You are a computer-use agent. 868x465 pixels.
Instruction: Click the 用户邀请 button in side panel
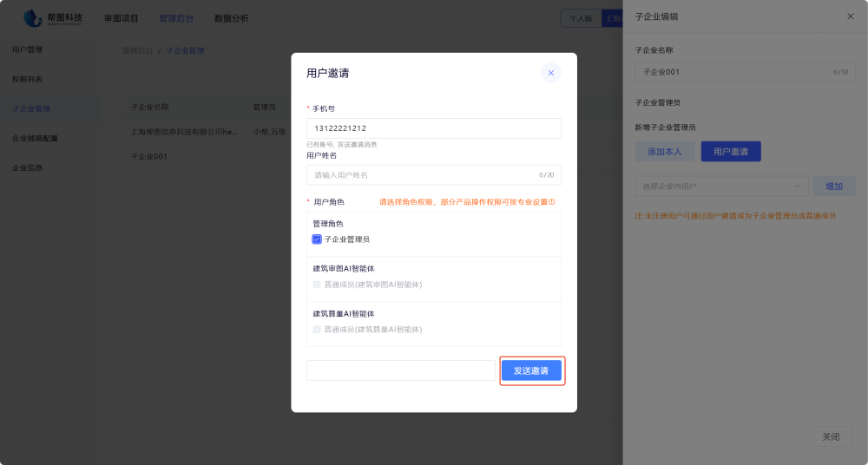pyautogui.click(x=730, y=152)
